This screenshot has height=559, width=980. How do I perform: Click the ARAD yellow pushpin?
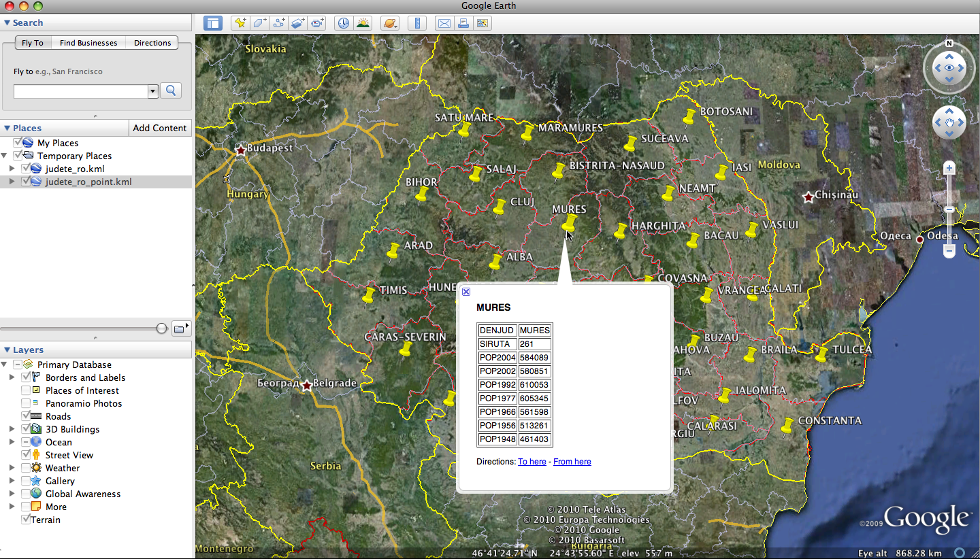tap(393, 252)
